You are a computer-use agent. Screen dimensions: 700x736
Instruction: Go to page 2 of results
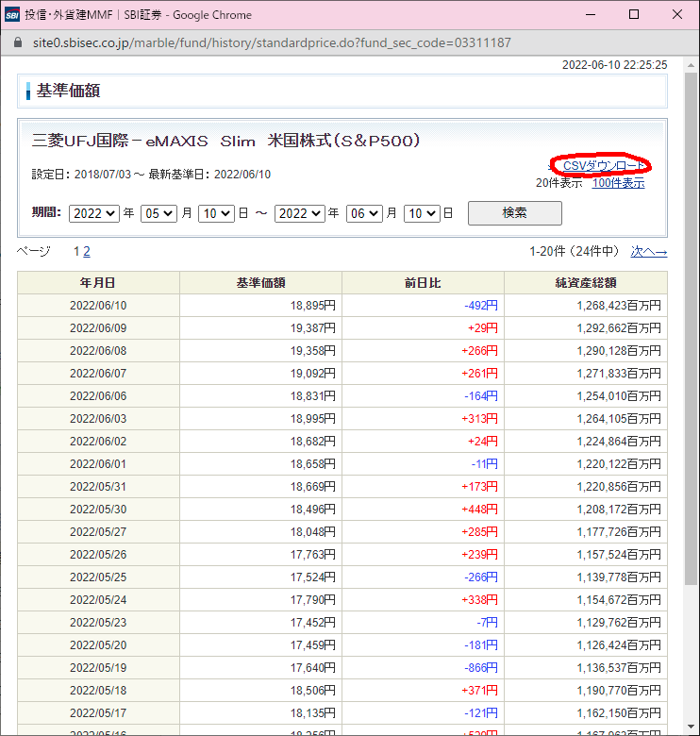click(87, 252)
